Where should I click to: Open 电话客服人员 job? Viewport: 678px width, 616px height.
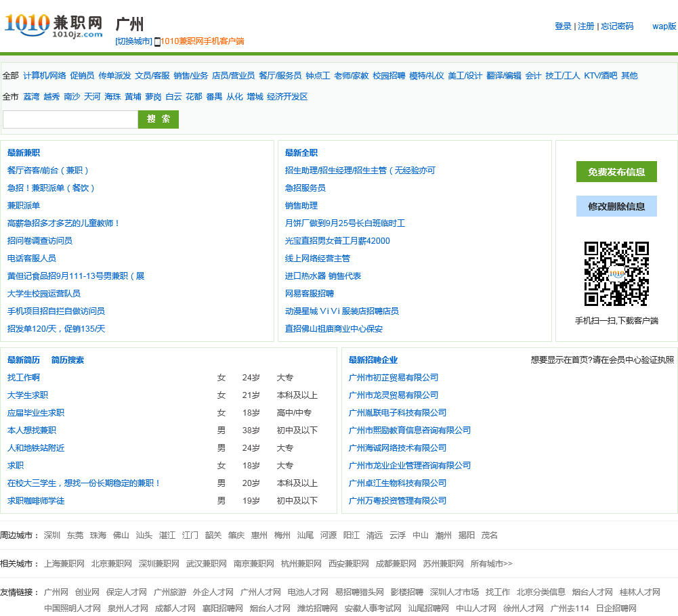[32, 258]
